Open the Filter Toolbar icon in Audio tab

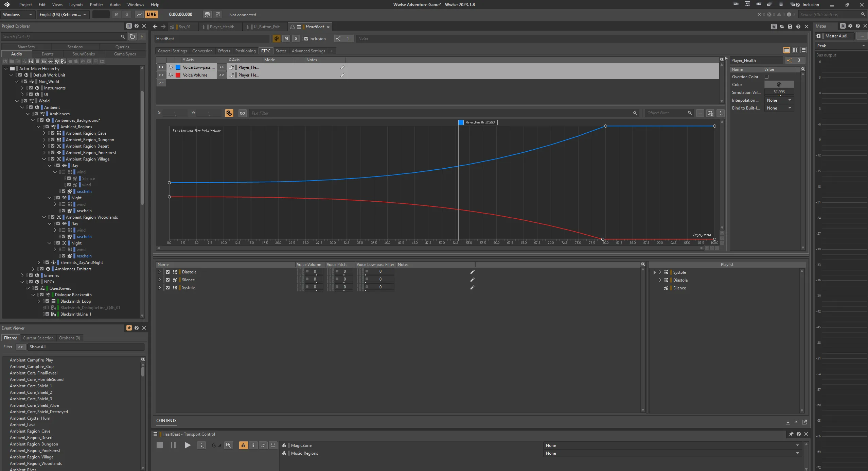[x=24, y=61]
